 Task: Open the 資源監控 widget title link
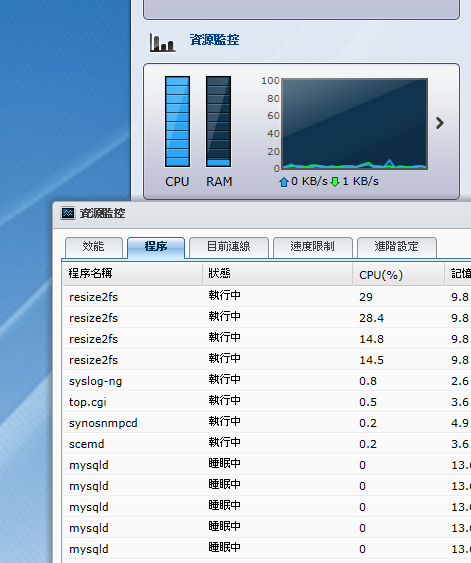pos(214,39)
